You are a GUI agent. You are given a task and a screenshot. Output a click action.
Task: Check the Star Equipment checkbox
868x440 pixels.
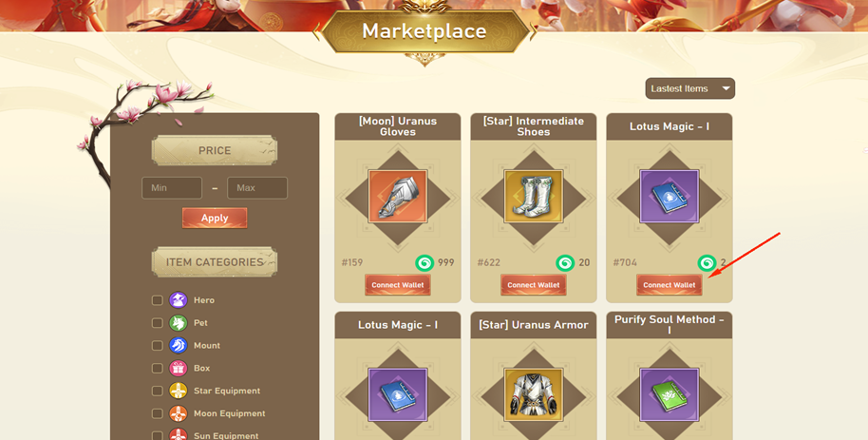(158, 391)
